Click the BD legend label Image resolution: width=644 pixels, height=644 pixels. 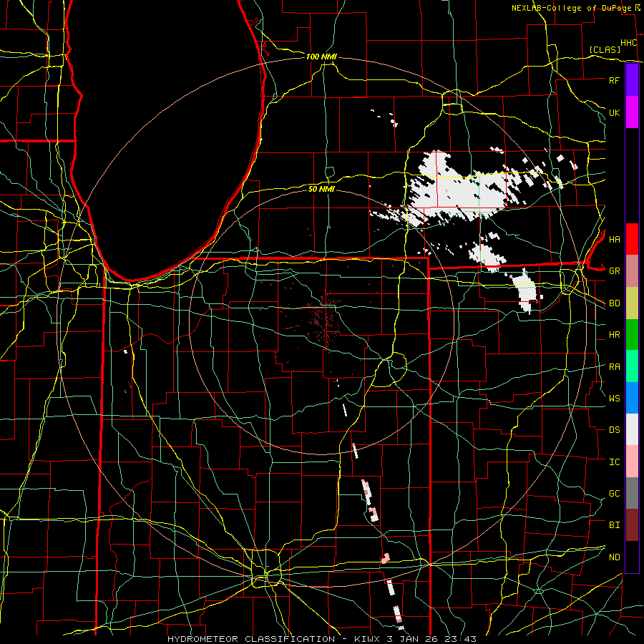[614, 303]
